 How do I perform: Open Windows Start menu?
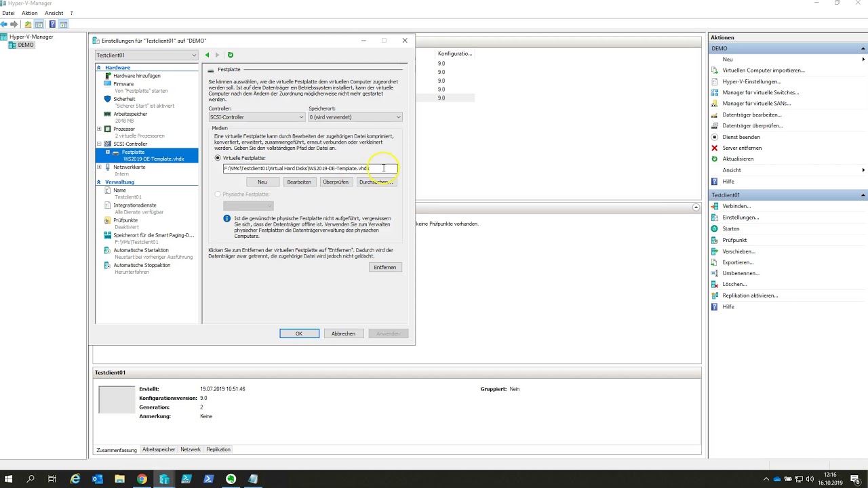click(x=9, y=479)
